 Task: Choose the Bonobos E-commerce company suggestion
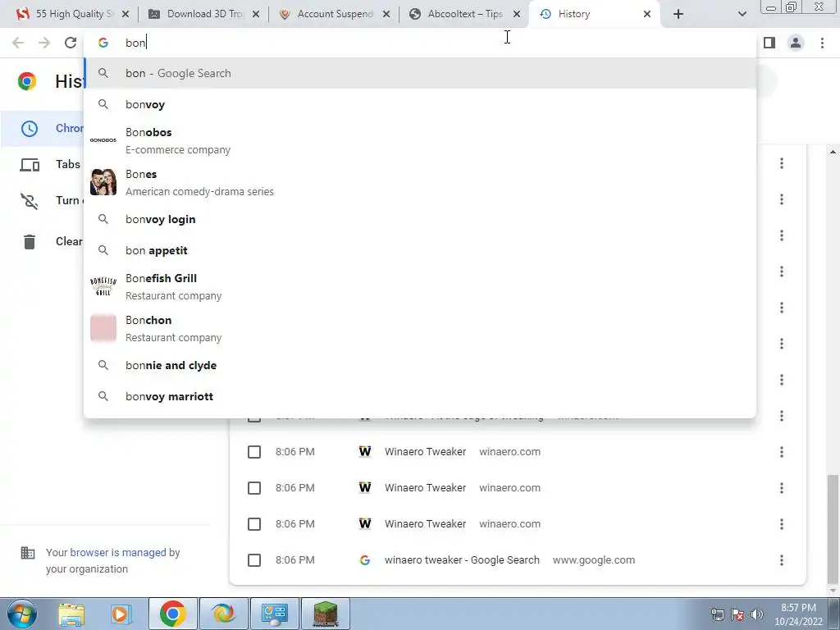(420, 140)
